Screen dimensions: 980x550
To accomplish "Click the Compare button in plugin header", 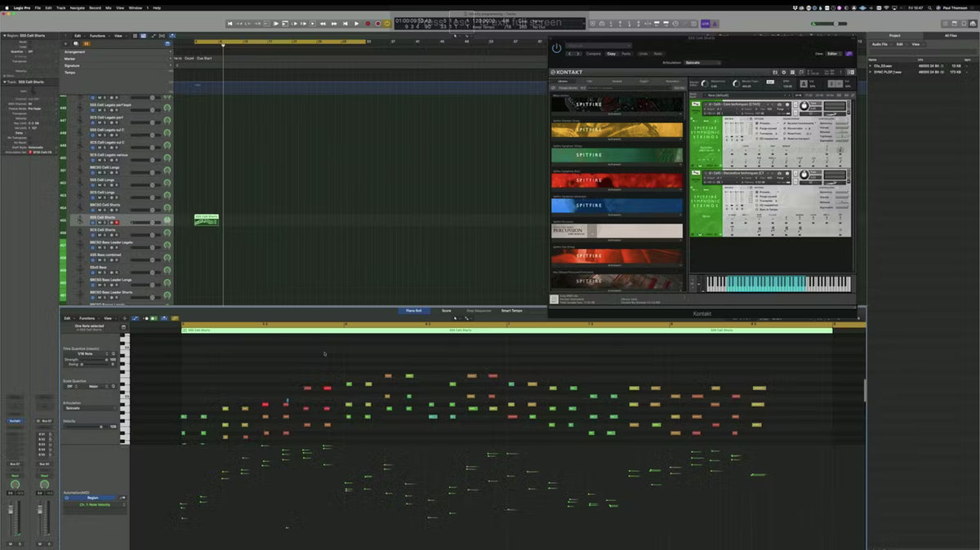I will [594, 54].
